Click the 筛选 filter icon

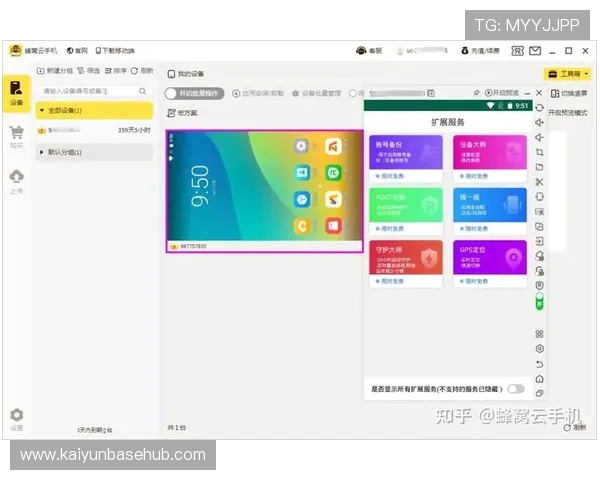tap(88, 71)
